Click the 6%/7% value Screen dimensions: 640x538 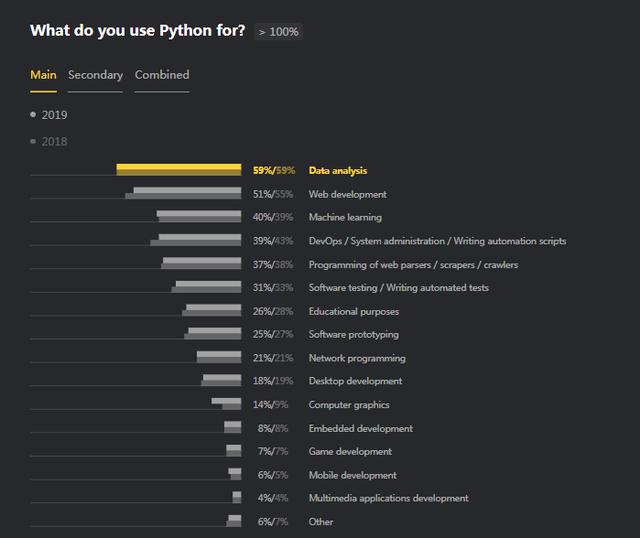tap(273, 522)
